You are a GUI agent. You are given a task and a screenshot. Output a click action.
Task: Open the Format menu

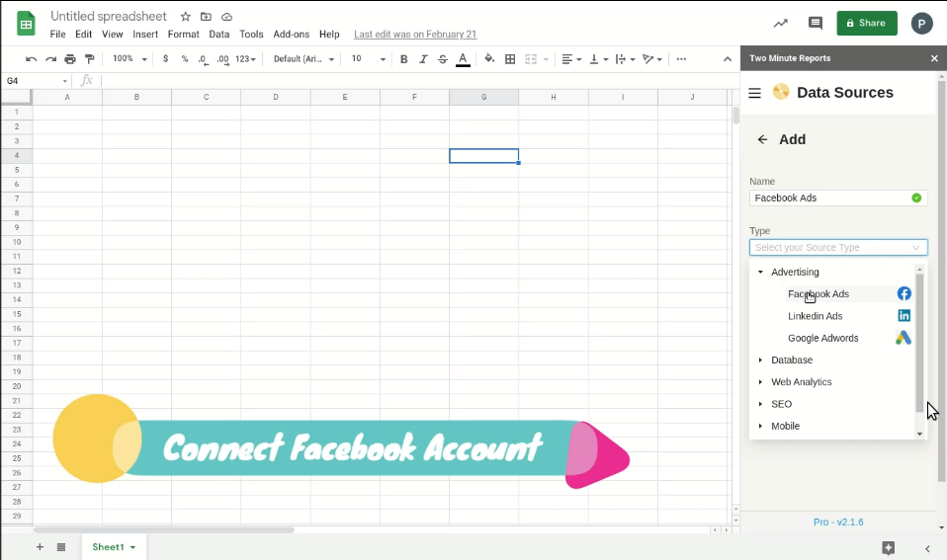click(x=184, y=35)
